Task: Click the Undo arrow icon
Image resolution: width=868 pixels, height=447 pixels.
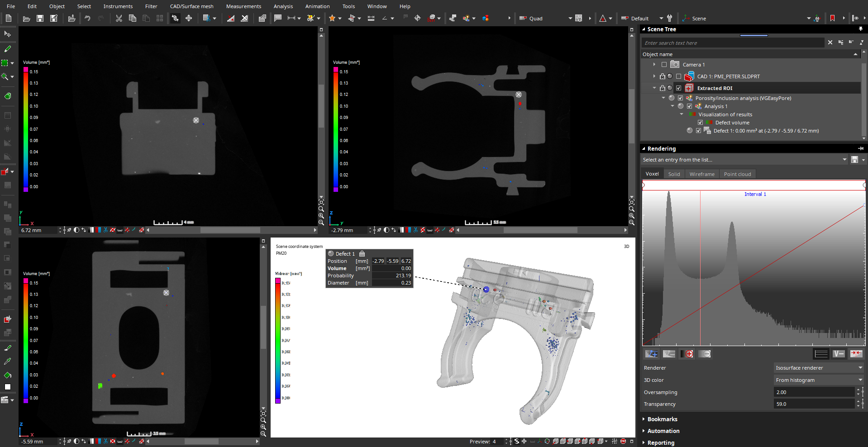Action: click(x=87, y=19)
